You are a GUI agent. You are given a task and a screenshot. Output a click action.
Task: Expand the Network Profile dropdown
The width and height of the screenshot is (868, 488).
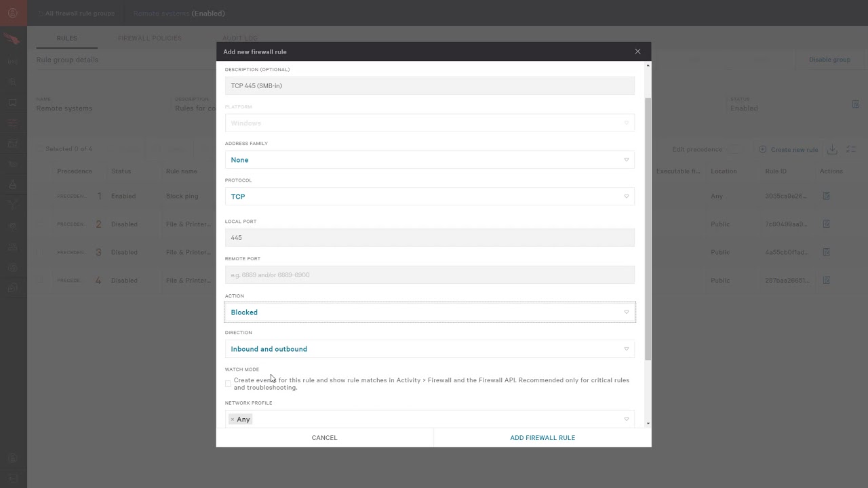tap(430, 419)
